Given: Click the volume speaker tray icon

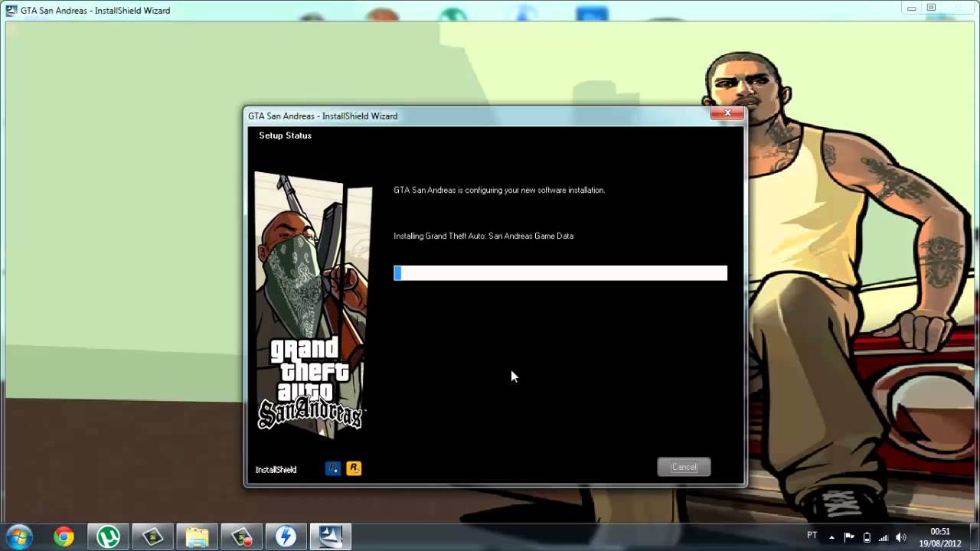Looking at the screenshot, I should [x=901, y=537].
